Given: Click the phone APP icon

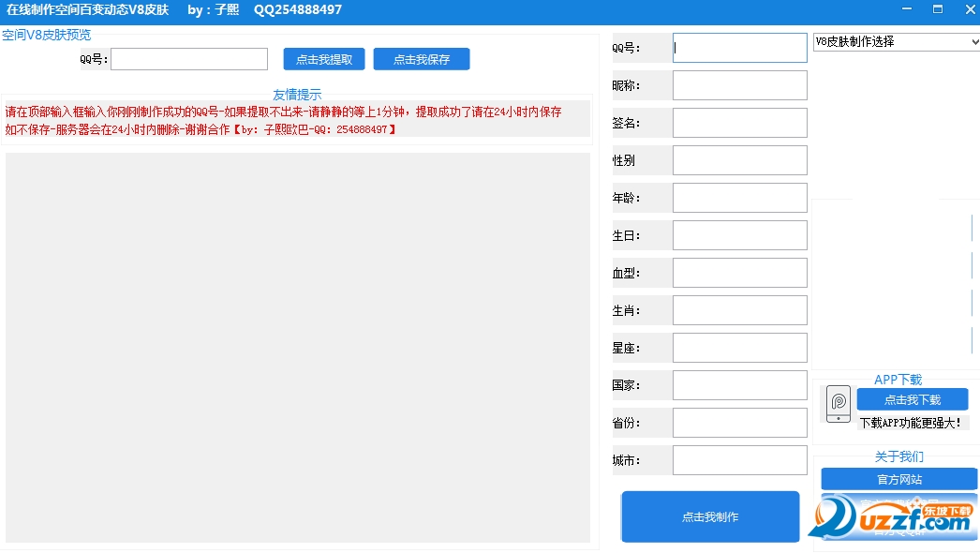Looking at the screenshot, I should pyautogui.click(x=839, y=404).
